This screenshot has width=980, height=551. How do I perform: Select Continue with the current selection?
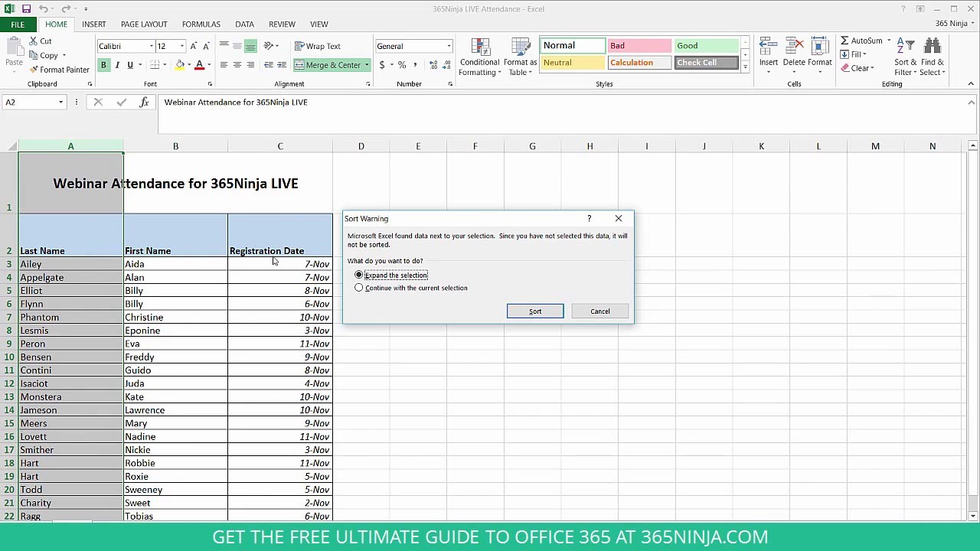[359, 288]
